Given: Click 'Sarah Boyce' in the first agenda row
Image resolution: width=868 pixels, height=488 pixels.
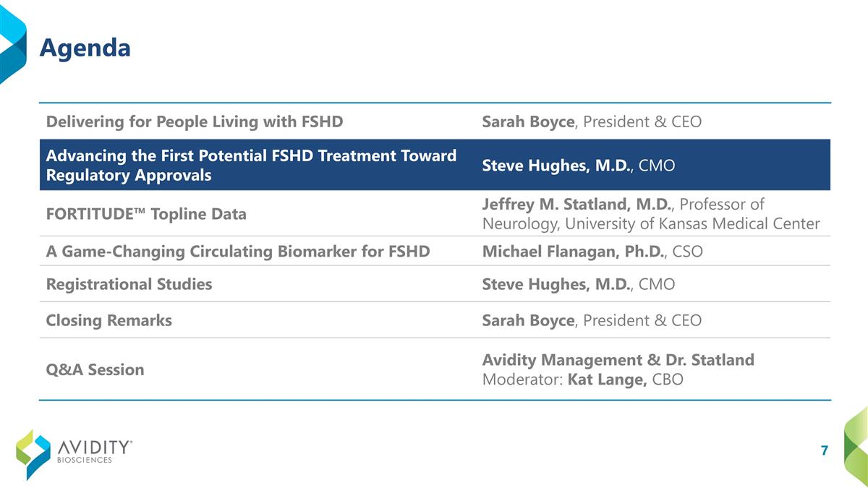Looking at the screenshot, I should click(528, 121).
